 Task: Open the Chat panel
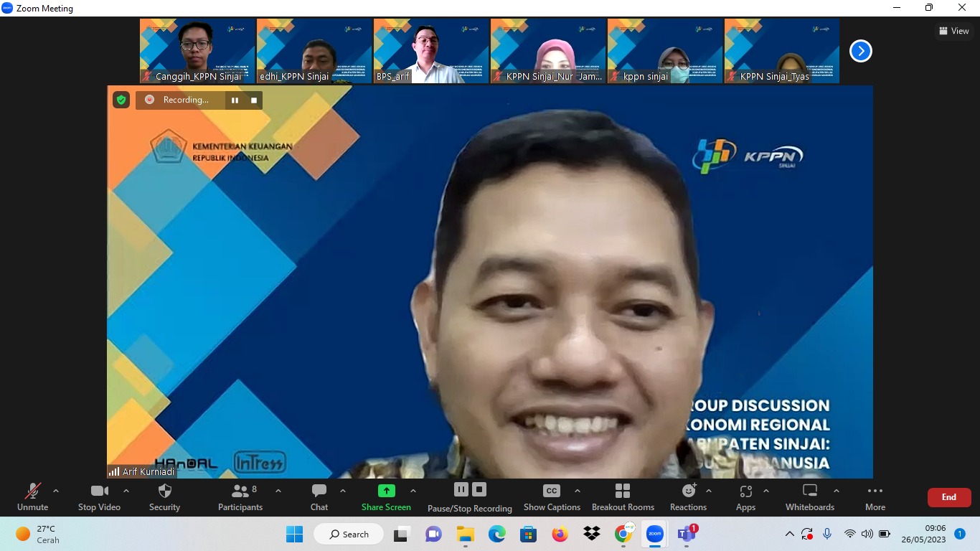[x=319, y=496]
